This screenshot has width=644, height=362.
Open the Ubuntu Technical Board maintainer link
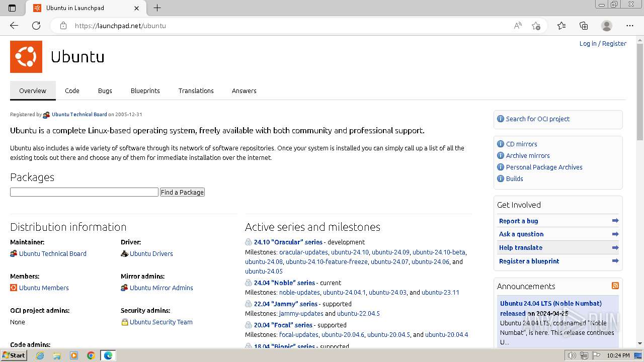[53, 253]
